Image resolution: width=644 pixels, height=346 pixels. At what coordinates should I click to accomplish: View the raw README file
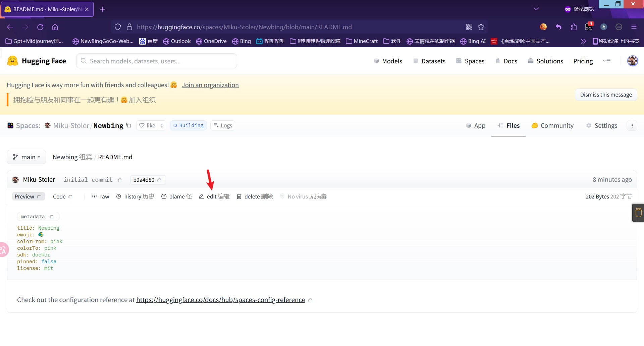[x=100, y=196]
